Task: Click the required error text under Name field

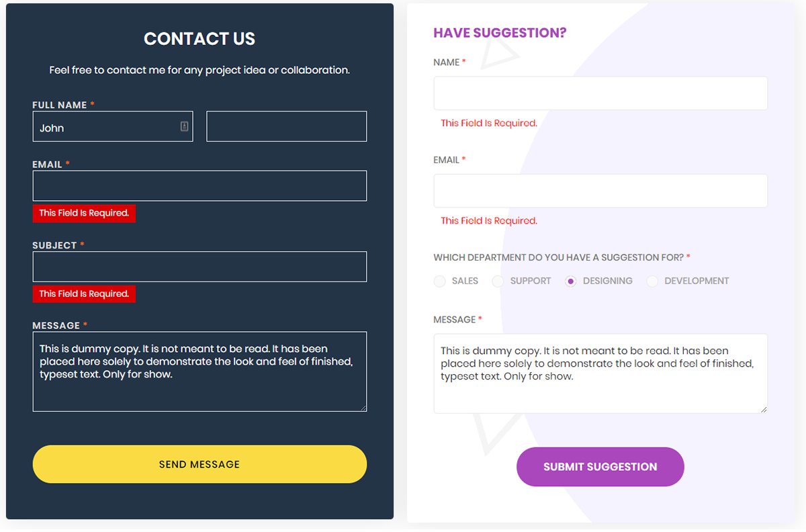Action: point(489,123)
